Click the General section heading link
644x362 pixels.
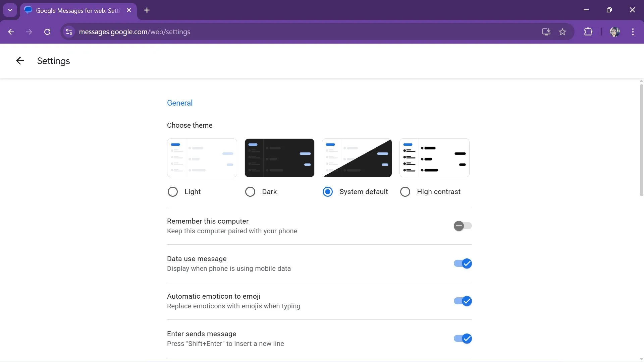pos(180,103)
